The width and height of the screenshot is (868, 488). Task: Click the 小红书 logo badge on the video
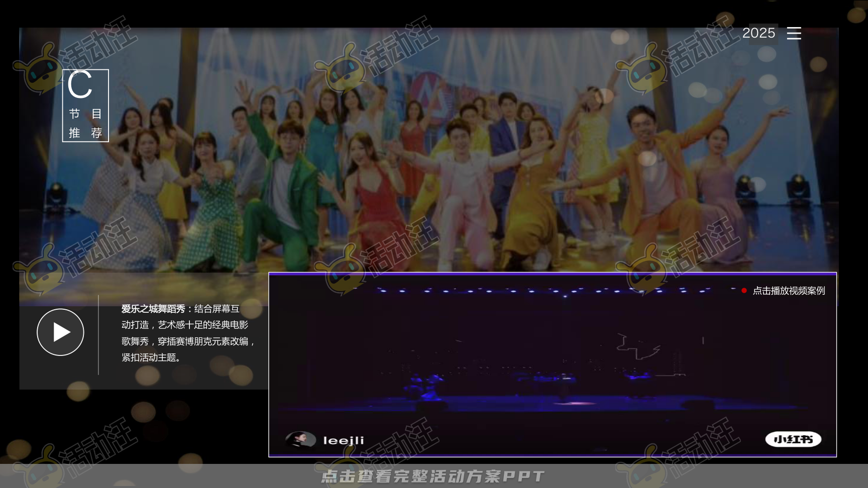(x=793, y=439)
